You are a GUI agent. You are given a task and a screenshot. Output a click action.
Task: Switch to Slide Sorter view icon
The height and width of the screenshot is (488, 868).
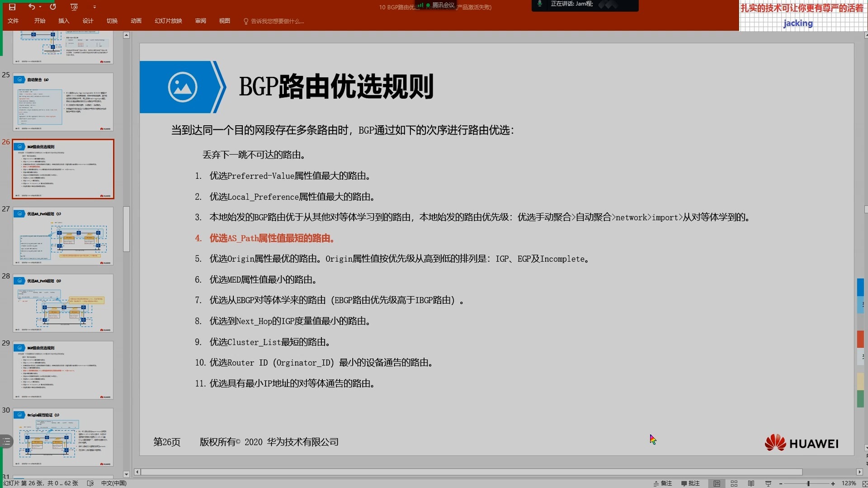[x=734, y=483]
